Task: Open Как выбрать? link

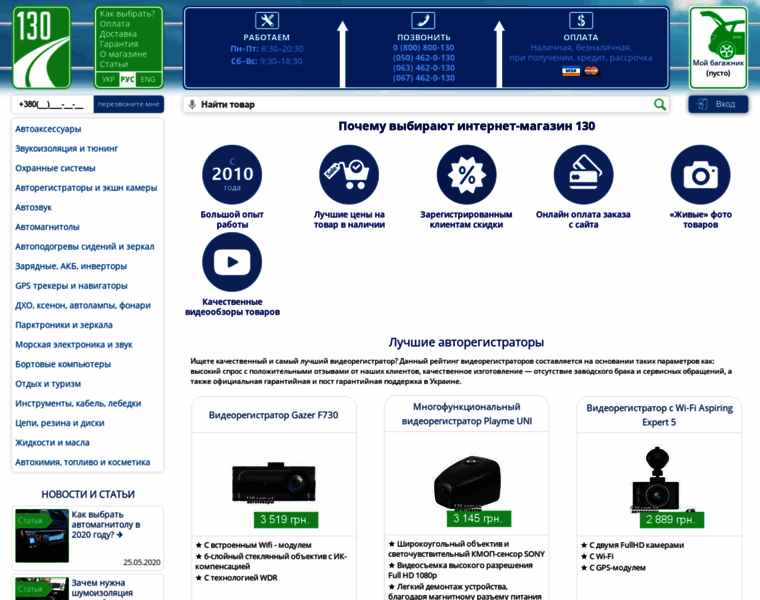Action: click(x=127, y=14)
